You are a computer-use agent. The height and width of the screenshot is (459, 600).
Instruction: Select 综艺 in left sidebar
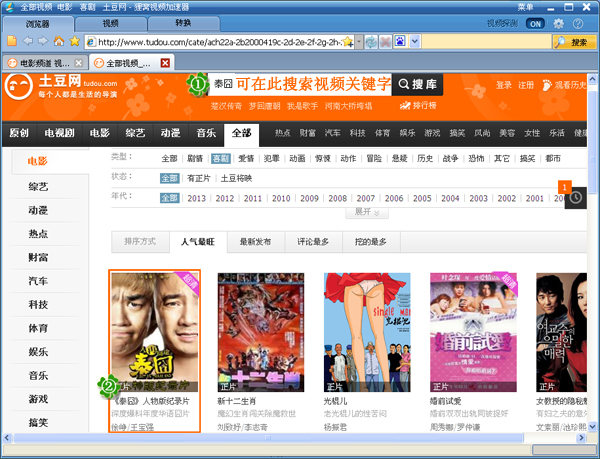pos(38,187)
